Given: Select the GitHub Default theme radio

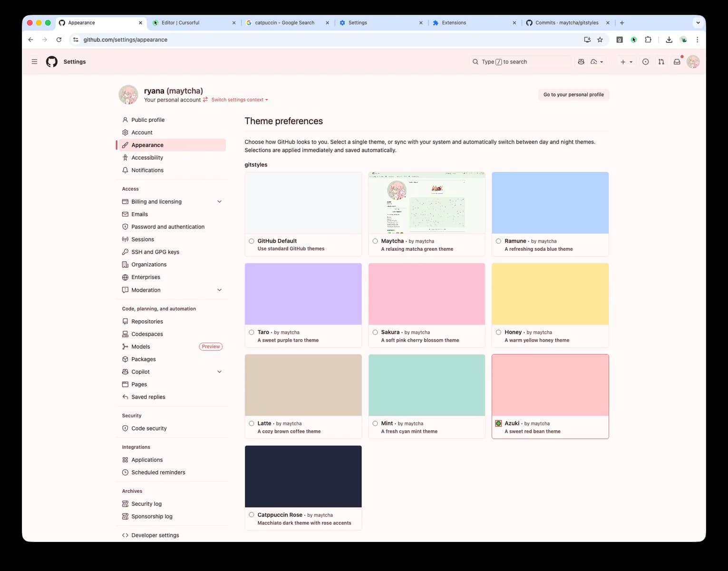Looking at the screenshot, I should (x=252, y=241).
